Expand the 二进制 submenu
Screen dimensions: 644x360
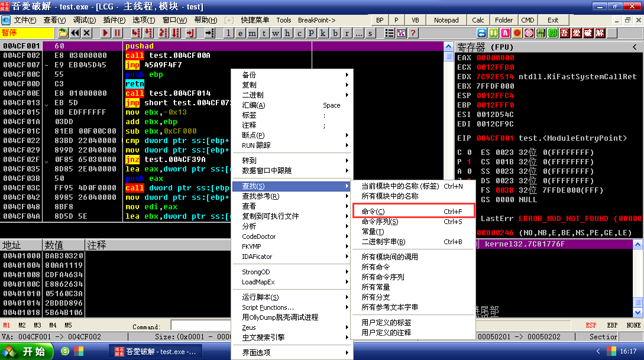292,95
